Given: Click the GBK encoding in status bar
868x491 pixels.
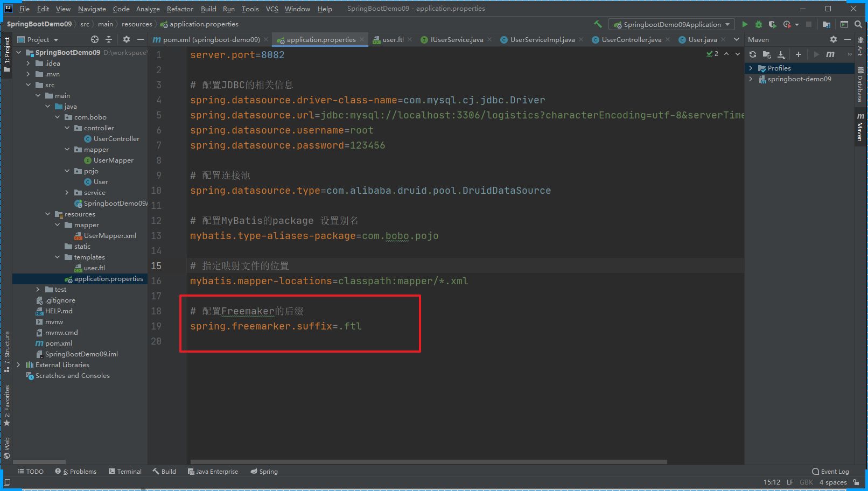Looking at the screenshot, I should [x=806, y=482].
